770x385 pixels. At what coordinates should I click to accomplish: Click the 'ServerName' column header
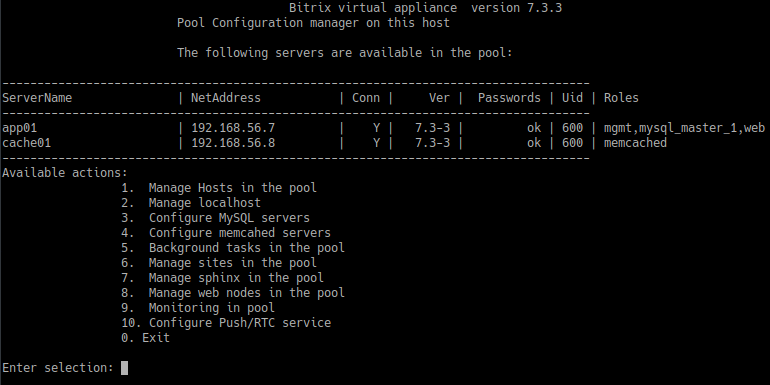pyautogui.click(x=37, y=98)
